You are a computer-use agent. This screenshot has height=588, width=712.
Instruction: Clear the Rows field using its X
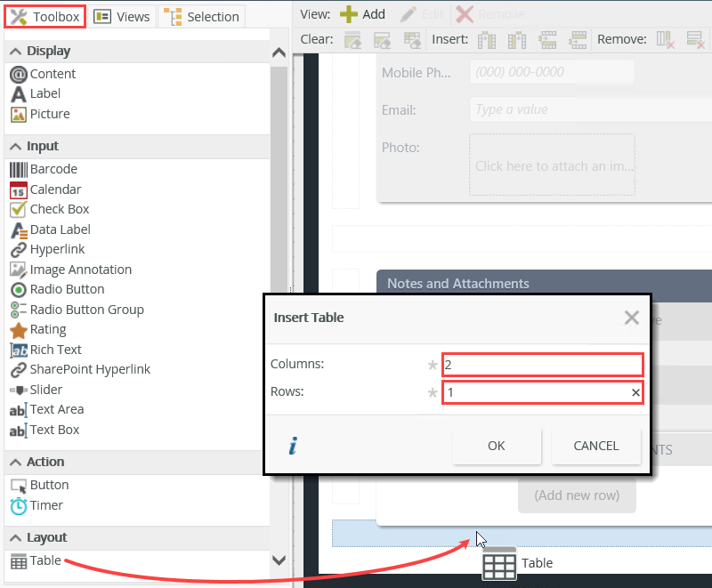635,392
